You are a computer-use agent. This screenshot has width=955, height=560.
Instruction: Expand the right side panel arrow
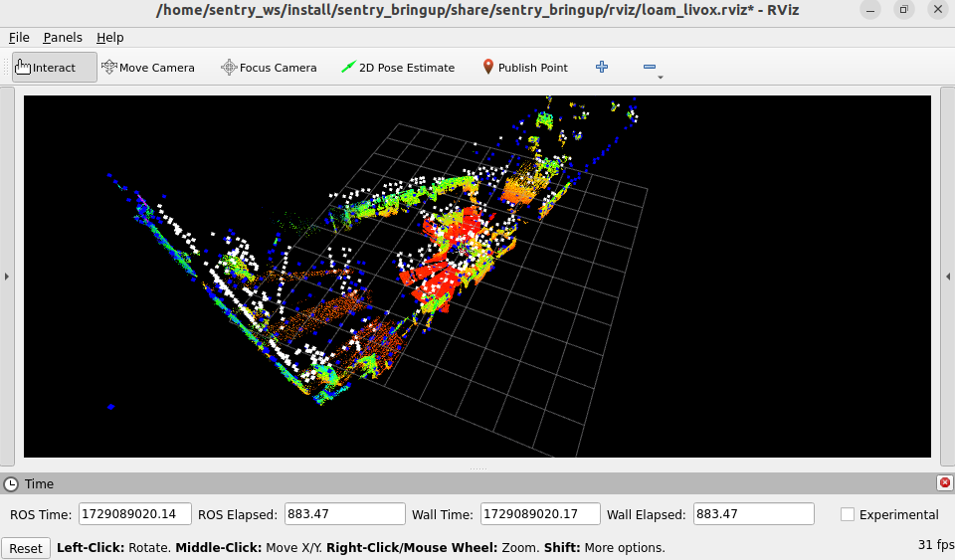(948, 277)
